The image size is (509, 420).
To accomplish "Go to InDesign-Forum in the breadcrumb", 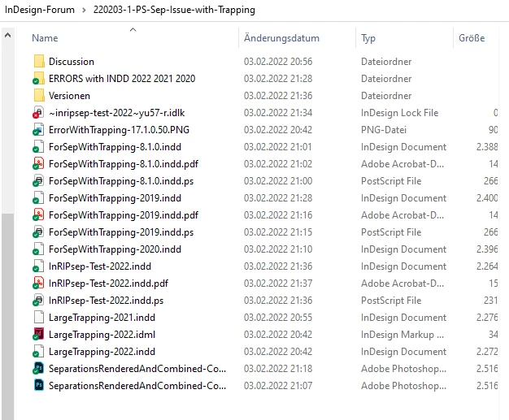I will coord(40,10).
